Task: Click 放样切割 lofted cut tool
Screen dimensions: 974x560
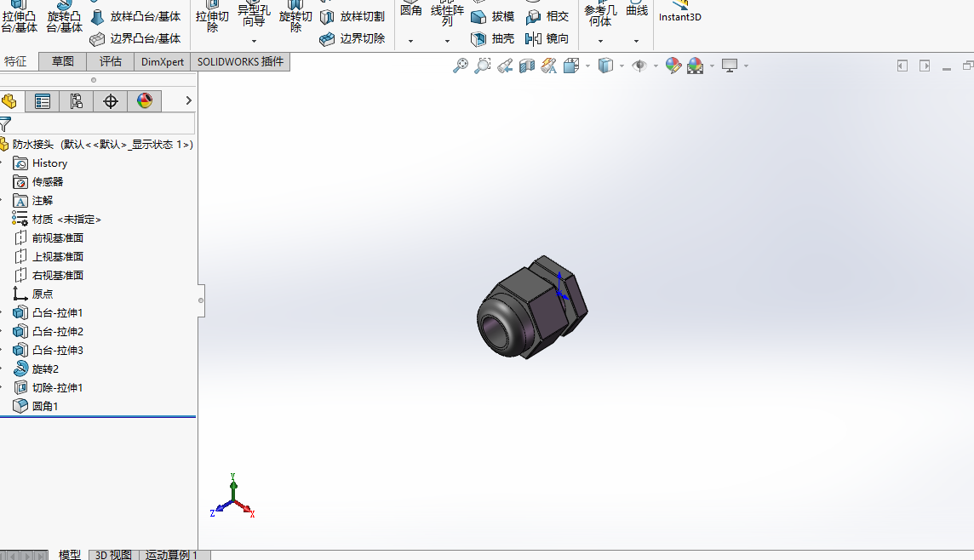Action: (352, 17)
